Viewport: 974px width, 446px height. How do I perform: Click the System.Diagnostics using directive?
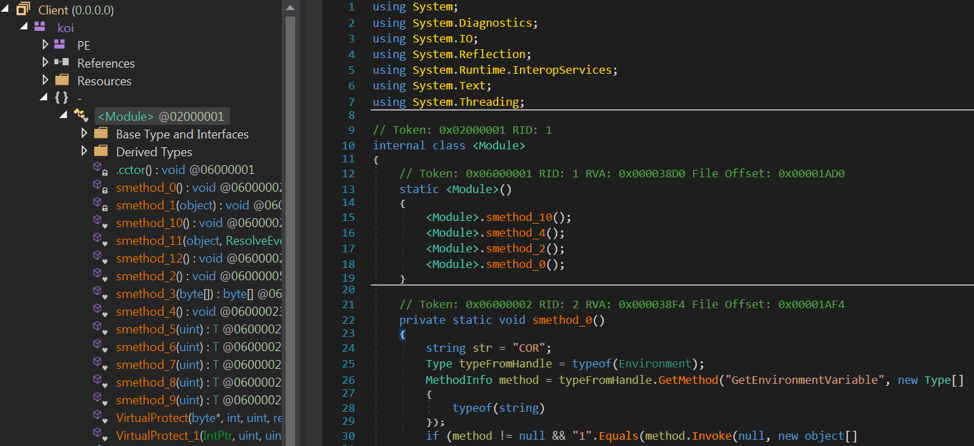tap(472, 23)
